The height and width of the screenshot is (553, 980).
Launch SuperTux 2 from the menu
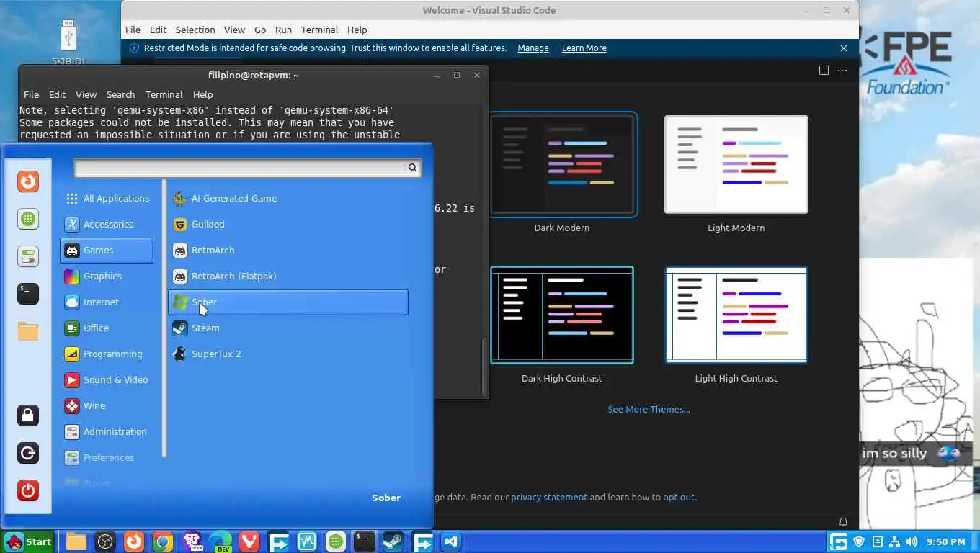(288, 354)
